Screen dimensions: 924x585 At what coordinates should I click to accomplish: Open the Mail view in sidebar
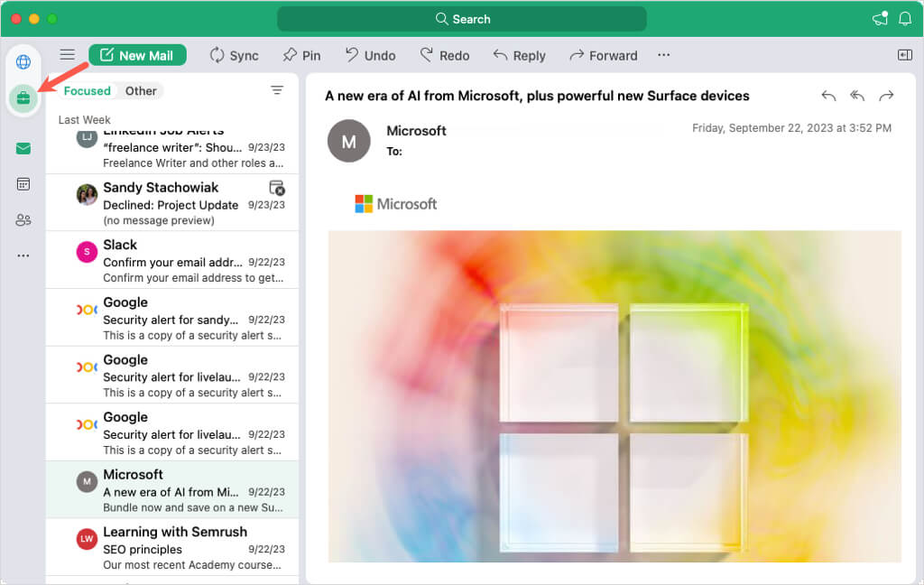pyautogui.click(x=23, y=148)
